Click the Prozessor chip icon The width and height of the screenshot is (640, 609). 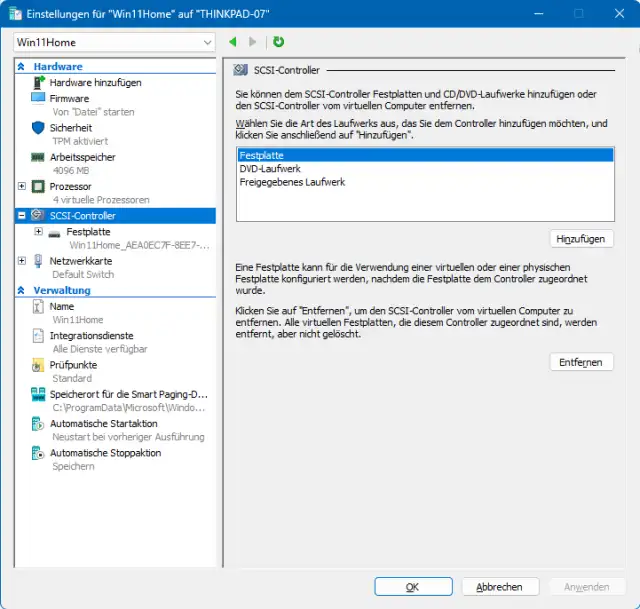[x=38, y=187]
